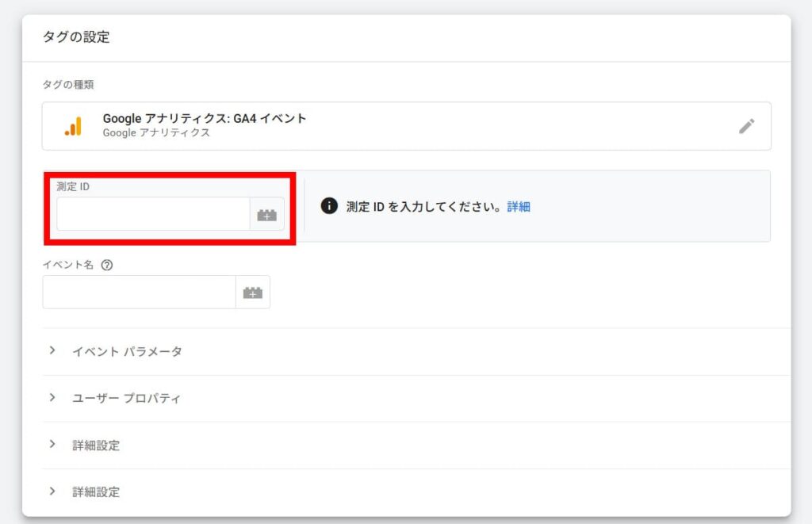Click the help question mark next to イベント名

(107, 266)
